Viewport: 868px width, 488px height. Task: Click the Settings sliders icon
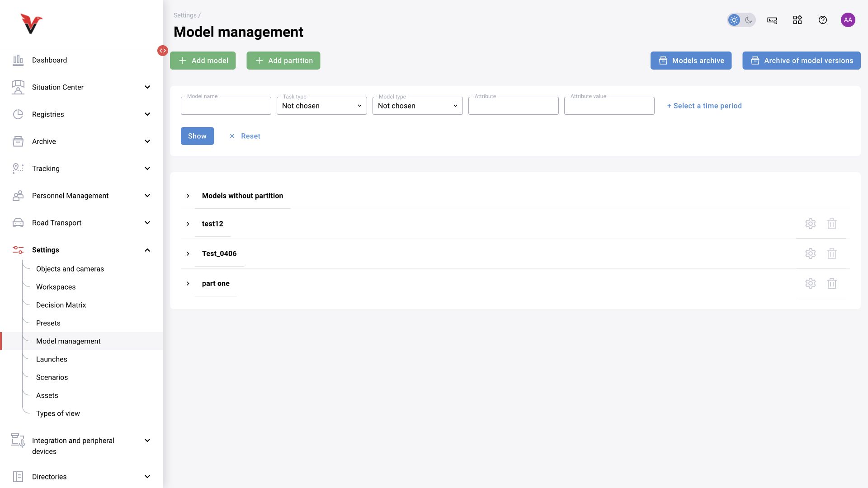coord(18,250)
